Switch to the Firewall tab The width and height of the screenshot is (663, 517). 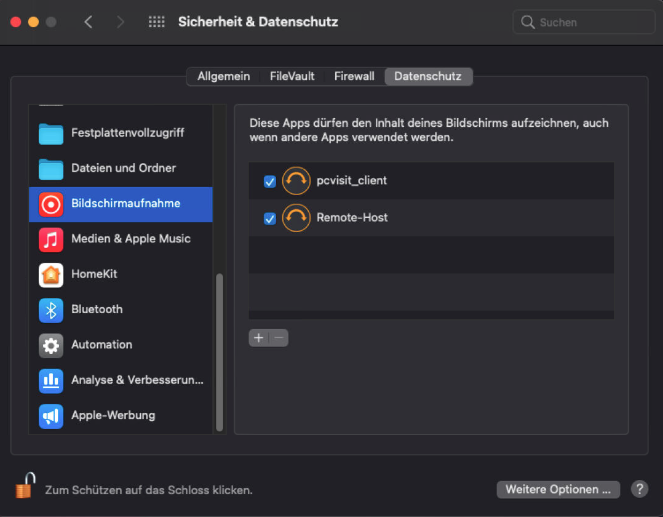[x=354, y=76]
